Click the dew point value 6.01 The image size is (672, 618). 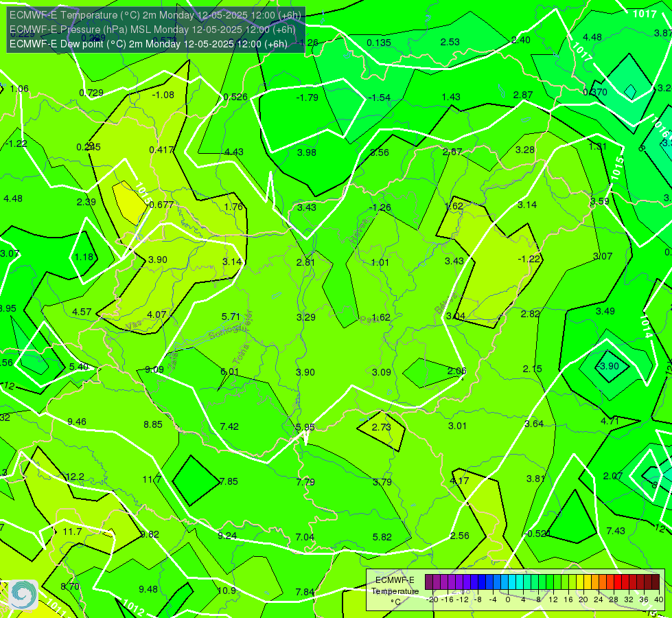tap(230, 371)
